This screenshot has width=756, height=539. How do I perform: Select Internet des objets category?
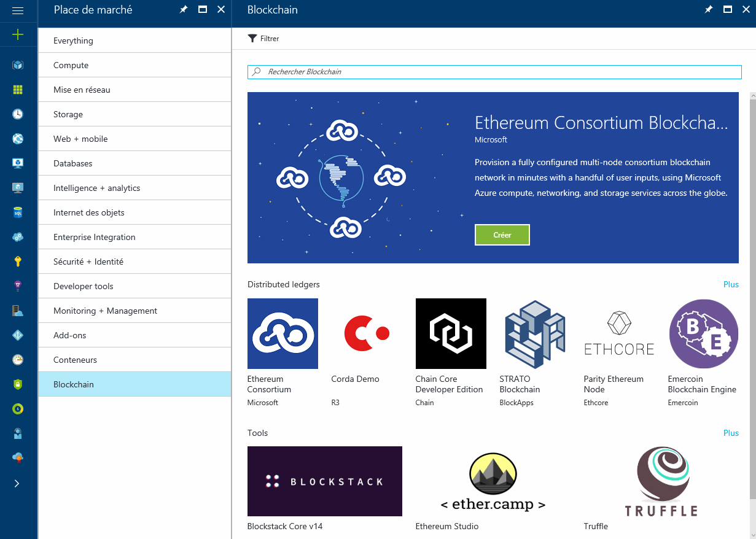point(134,212)
